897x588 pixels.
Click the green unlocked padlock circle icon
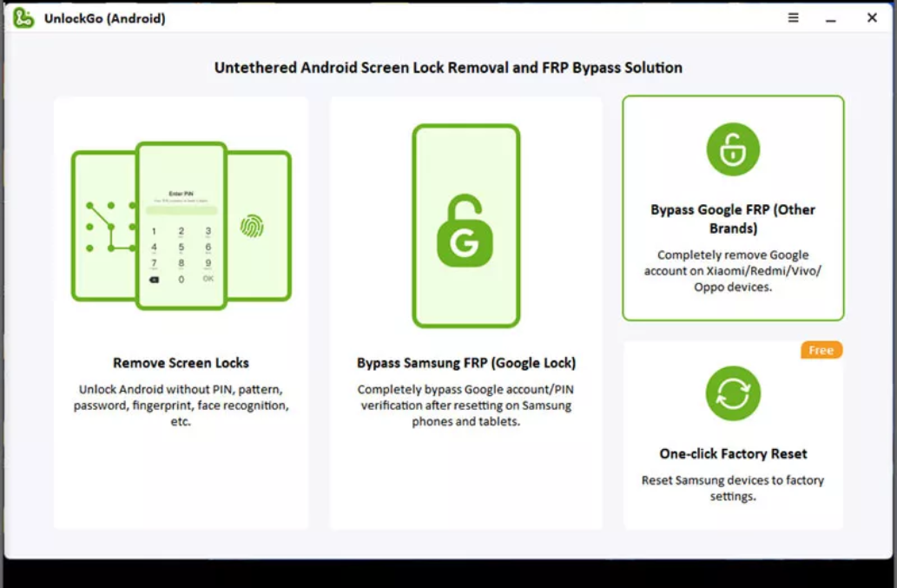pyautogui.click(x=733, y=149)
